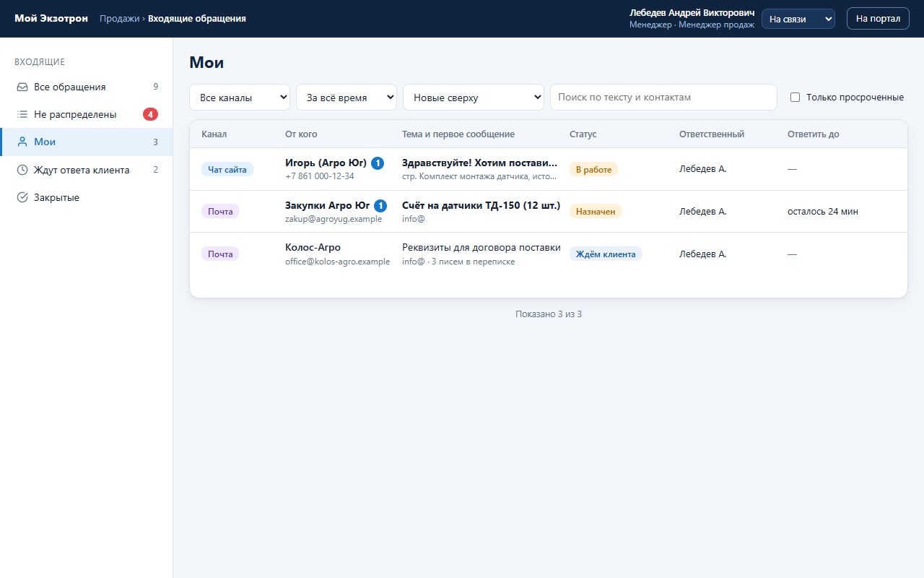The image size is (924, 578).
Task: Click the office@kolos-agro.example email address
Action: tap(337, 262)
